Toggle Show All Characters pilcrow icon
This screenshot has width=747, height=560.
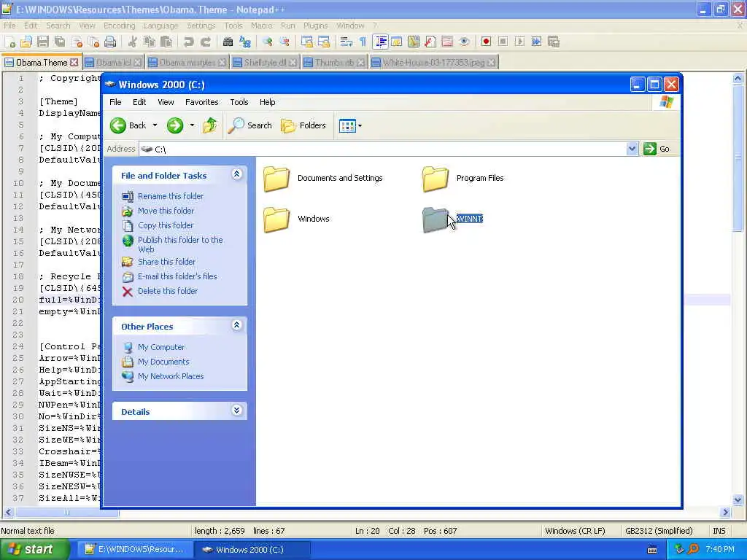(x=363, y=42)
